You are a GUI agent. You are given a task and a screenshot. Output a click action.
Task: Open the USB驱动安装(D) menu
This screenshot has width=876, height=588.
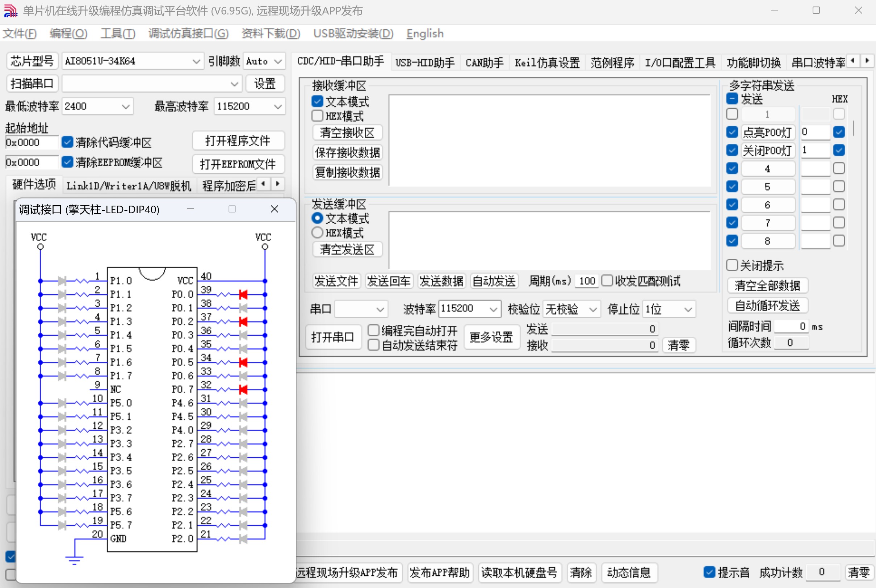point(353,34)
